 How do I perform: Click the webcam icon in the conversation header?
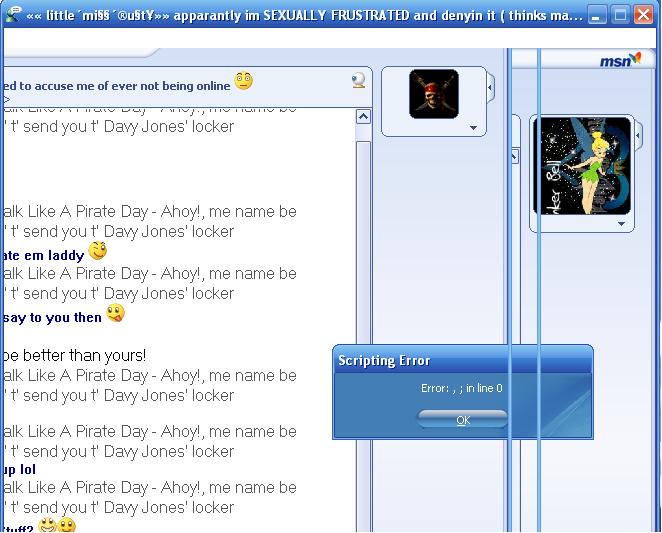coord(358,81)
